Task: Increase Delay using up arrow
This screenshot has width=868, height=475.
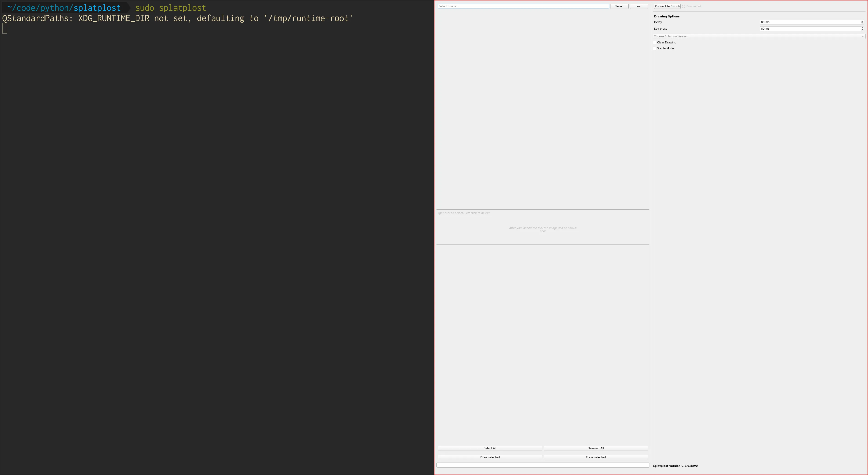Action: tap(862, 21)
